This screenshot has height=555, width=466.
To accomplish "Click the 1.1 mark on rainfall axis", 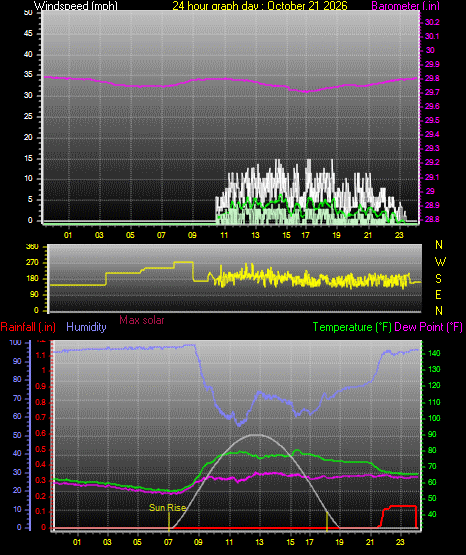I will point(41,355).
